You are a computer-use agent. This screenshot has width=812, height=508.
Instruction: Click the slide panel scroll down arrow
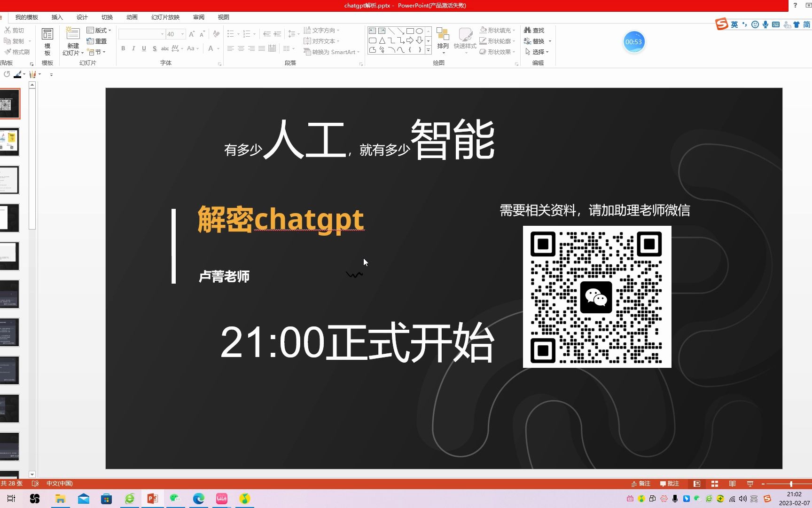point(32,474)
